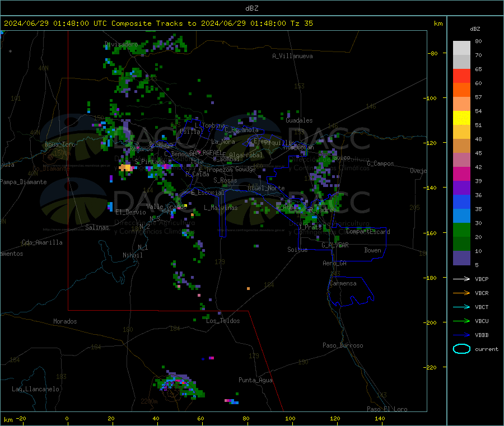
Task: Click the 'Soitue' map label
Action: (x=297, y=250)
